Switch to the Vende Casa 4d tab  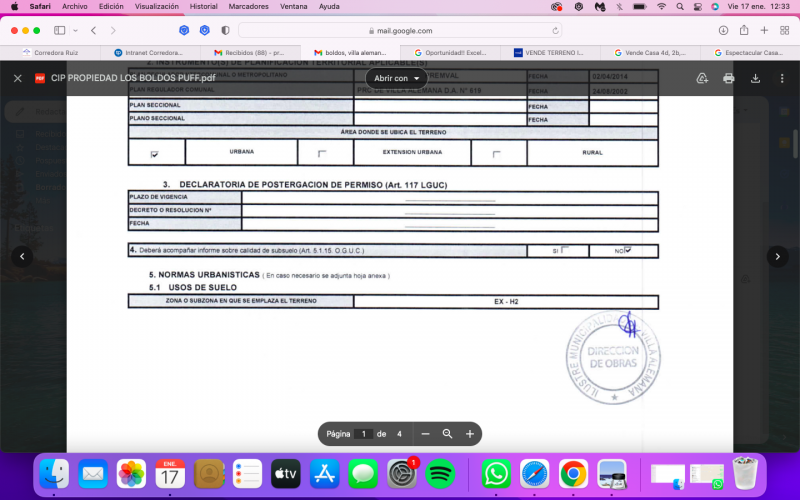(650, 53)
